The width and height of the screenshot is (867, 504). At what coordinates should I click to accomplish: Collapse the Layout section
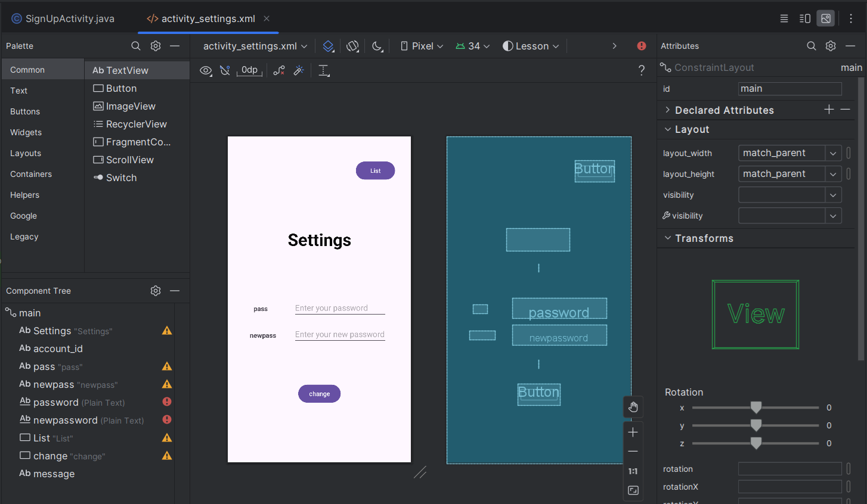coord(668,129)
